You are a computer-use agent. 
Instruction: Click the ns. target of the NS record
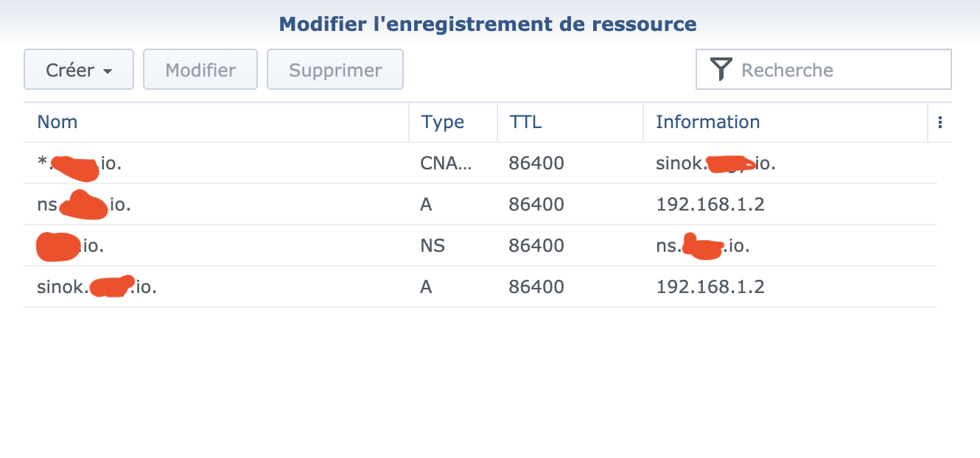tap(702, 245)
